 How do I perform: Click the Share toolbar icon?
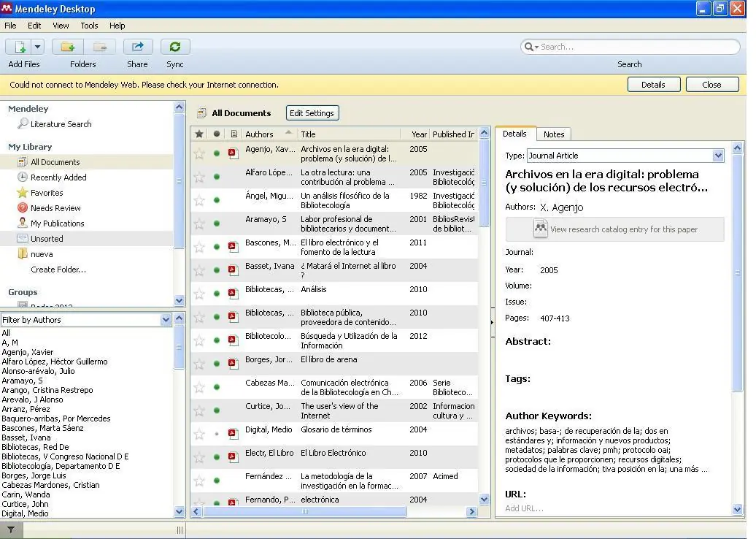coord(138,47)
